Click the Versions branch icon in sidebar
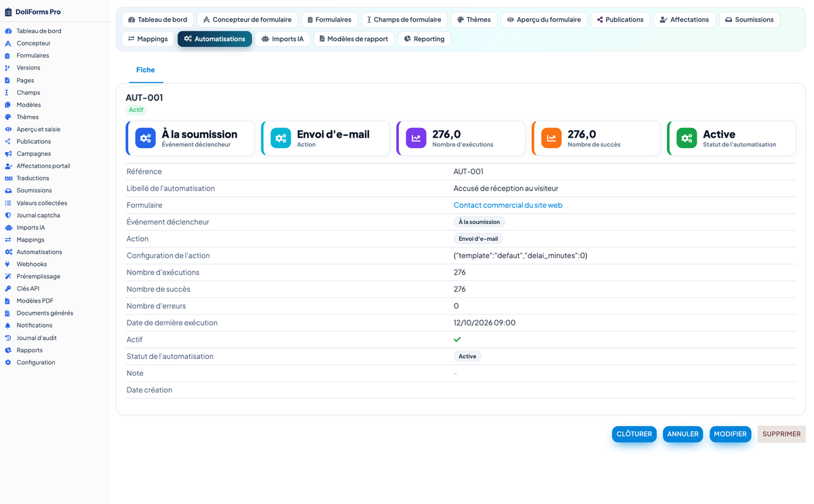The image size is (814, 504). coord(8,68)
